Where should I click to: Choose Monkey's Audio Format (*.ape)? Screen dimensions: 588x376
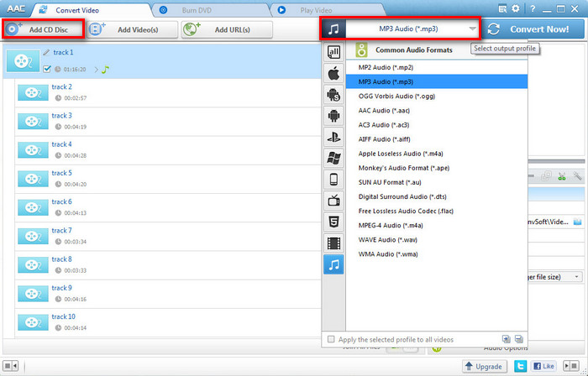point(437,168)
